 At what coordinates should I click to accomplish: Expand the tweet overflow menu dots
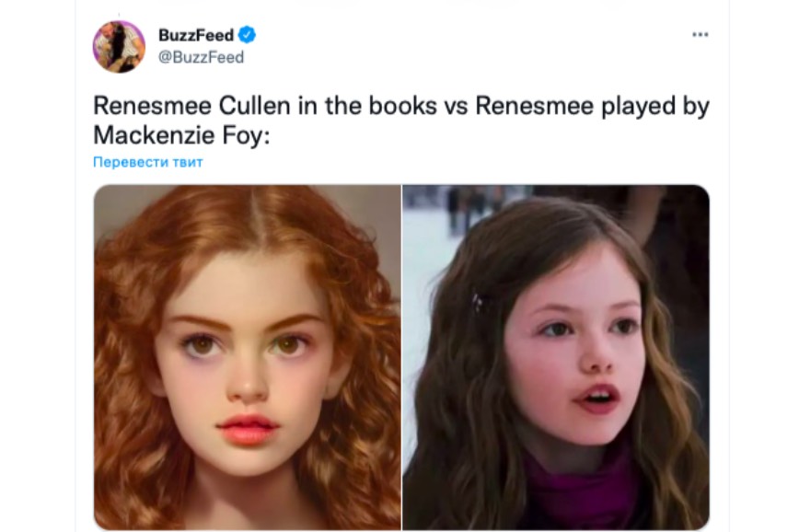point(701,35)
